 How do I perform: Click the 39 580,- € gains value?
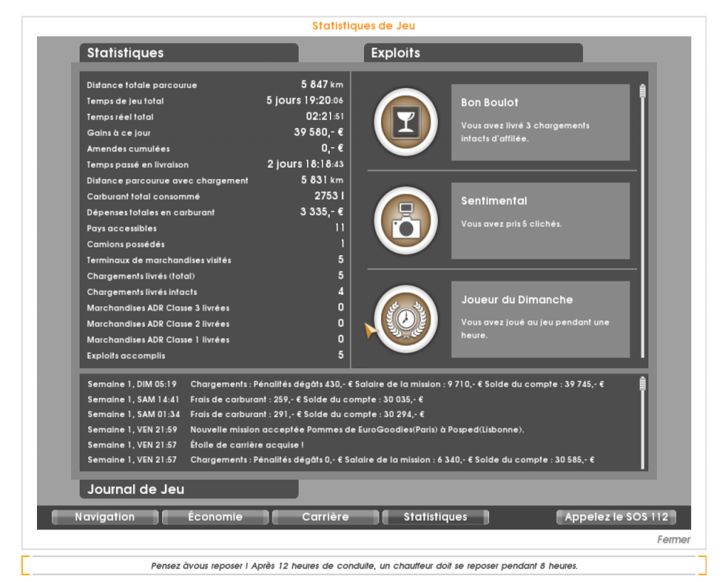tap(318, 132)
